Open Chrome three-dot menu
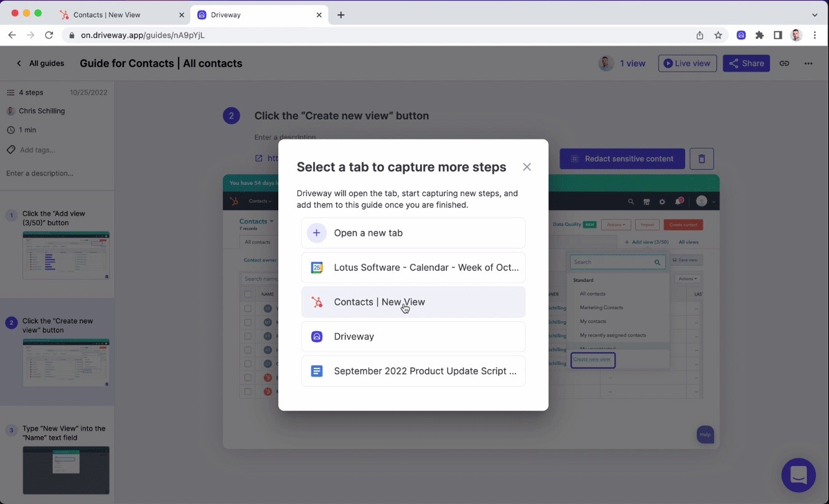The image size is (829, 504). coord(815,35)
